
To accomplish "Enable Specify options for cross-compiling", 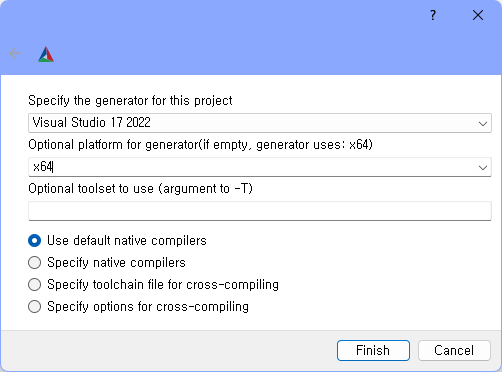I will point(138,307).
